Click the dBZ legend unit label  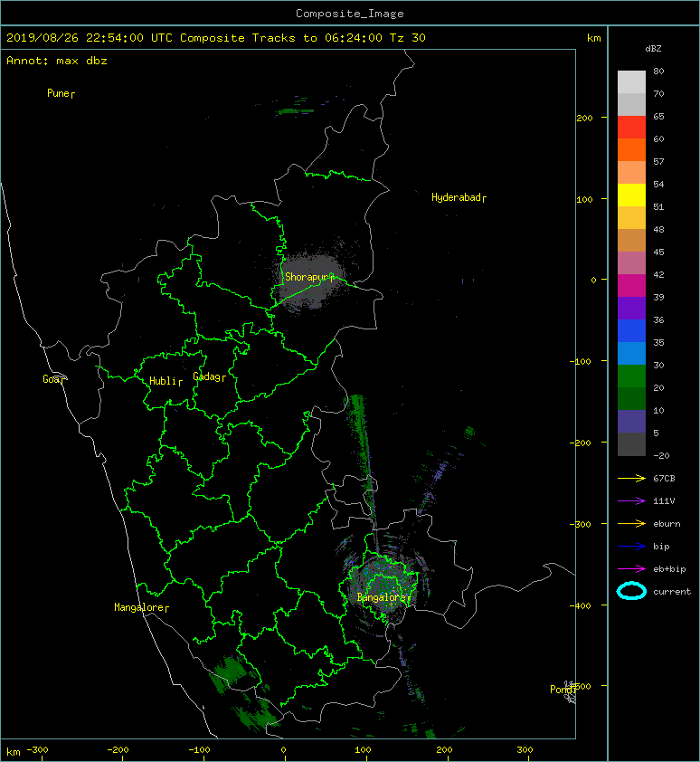click(x=653, y=49)
